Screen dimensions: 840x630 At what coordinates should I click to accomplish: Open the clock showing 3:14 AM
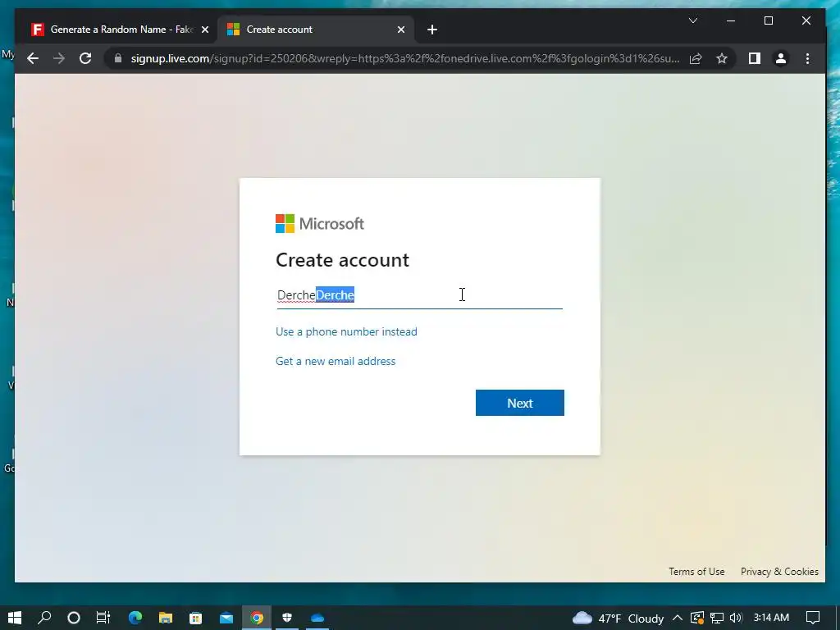pyautogui.click(x=771, y=618)
